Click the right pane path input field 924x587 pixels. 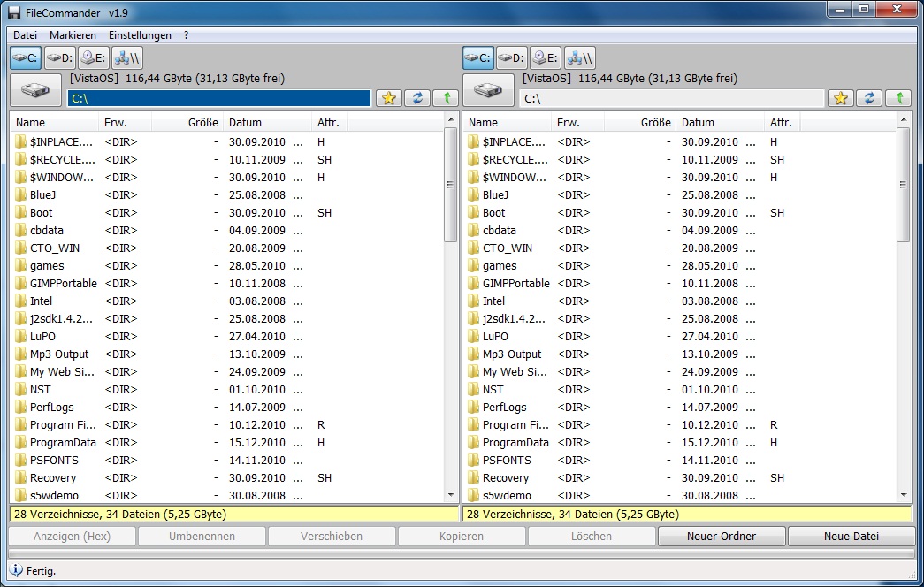pos(672,98)
